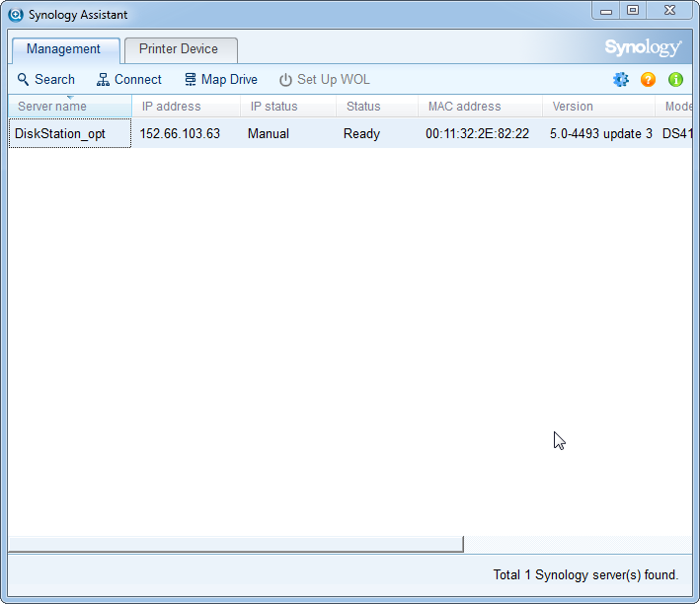The width and height of the screenshot is (700, 604).
Task: Open About via green info icon
Action: click(x=675, y=80)
